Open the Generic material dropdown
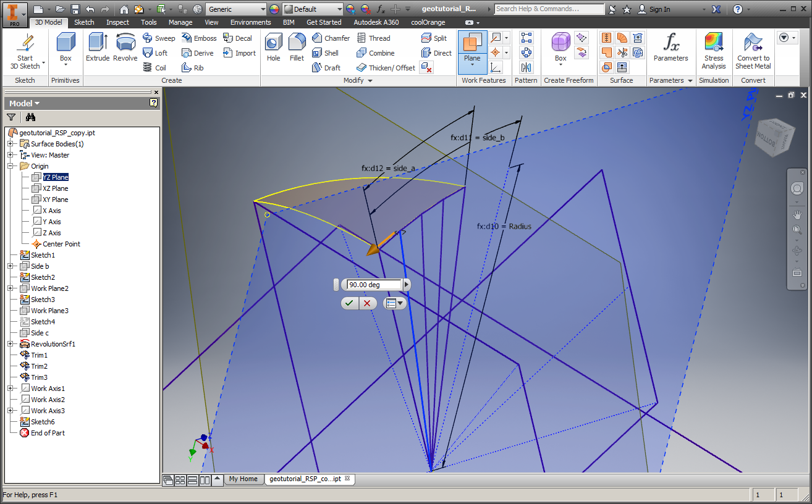812x504 pixels. 263,9
